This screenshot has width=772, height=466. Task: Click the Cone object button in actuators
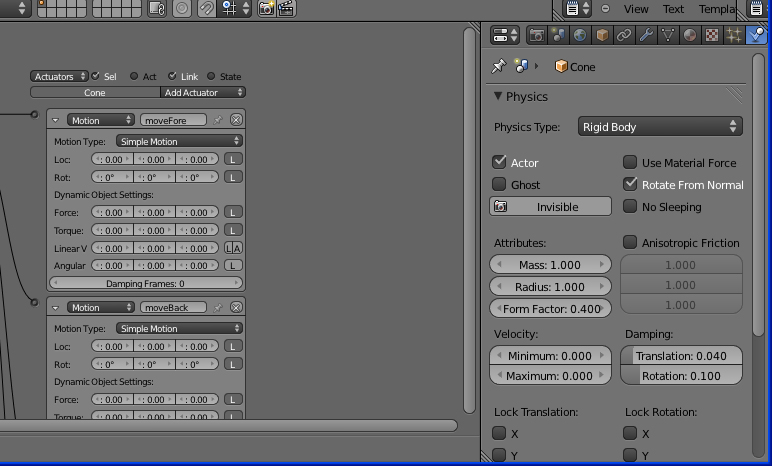[95, 93]
